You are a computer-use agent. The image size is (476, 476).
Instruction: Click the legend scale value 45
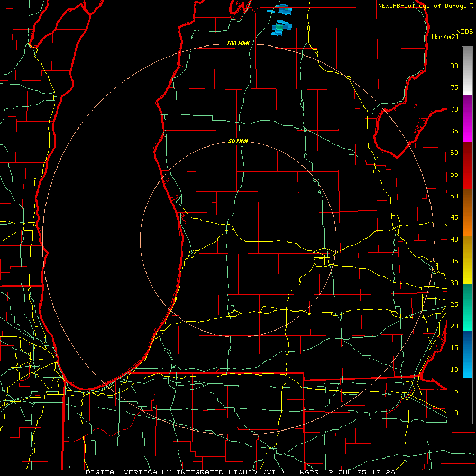click(x=454, y=218)
